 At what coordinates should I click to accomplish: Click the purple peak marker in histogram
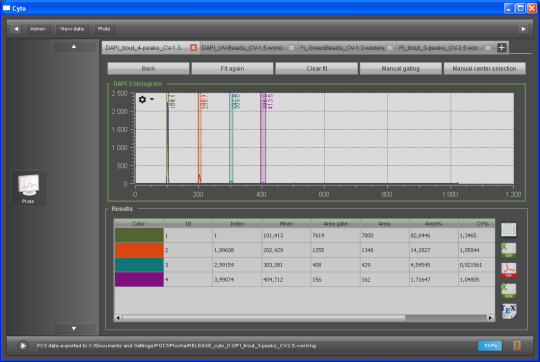[x=263, y=138]
